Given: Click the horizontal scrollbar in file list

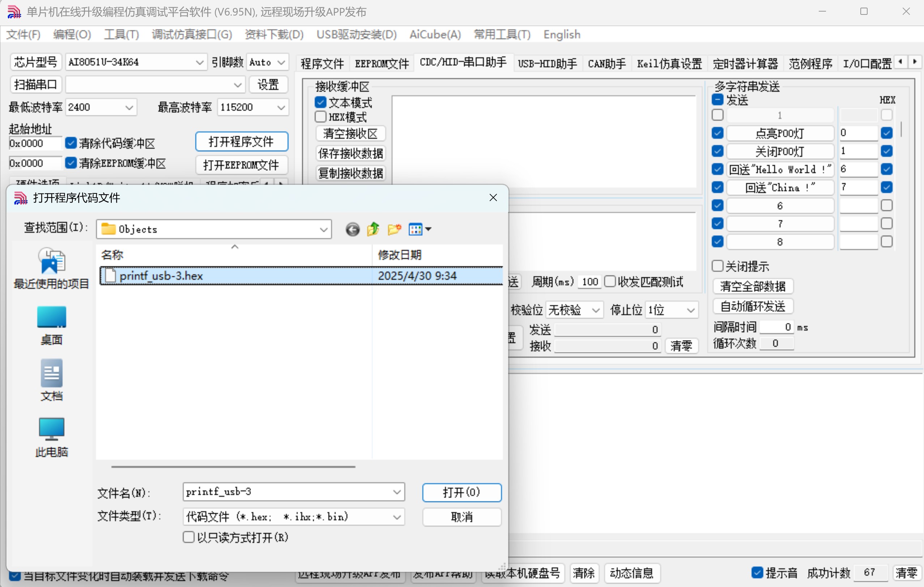Looking at the screenshot, I should tap(233, 467).
